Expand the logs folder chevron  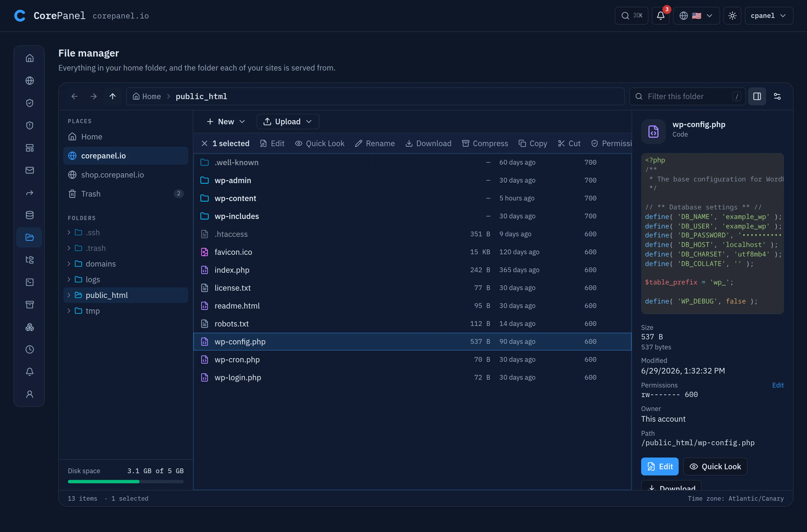69,279
